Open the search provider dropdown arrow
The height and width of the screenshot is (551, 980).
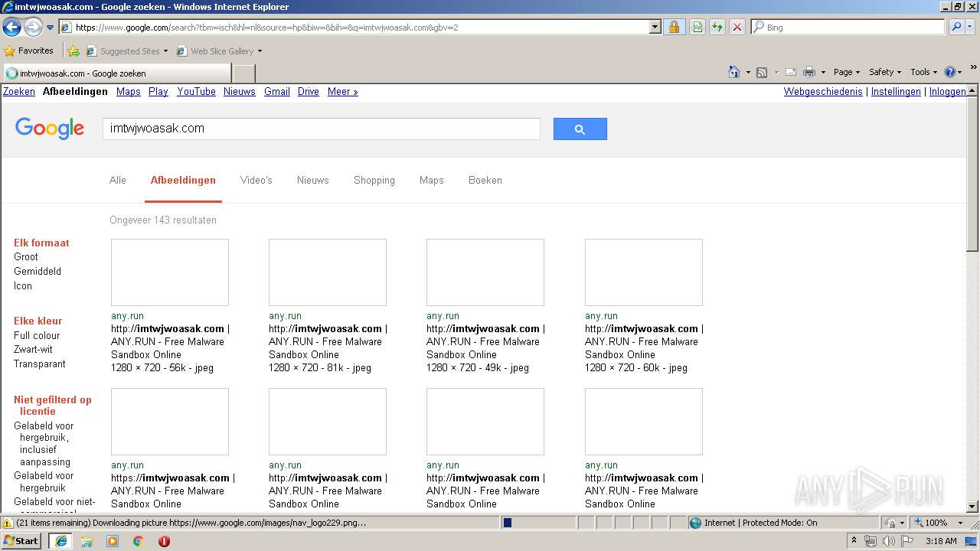(x=971, y=27)
